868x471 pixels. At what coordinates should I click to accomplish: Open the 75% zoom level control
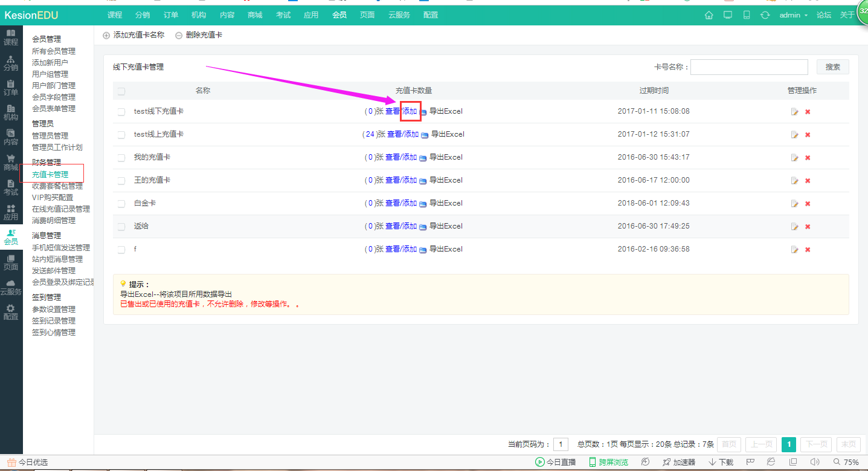click(846, 462)
